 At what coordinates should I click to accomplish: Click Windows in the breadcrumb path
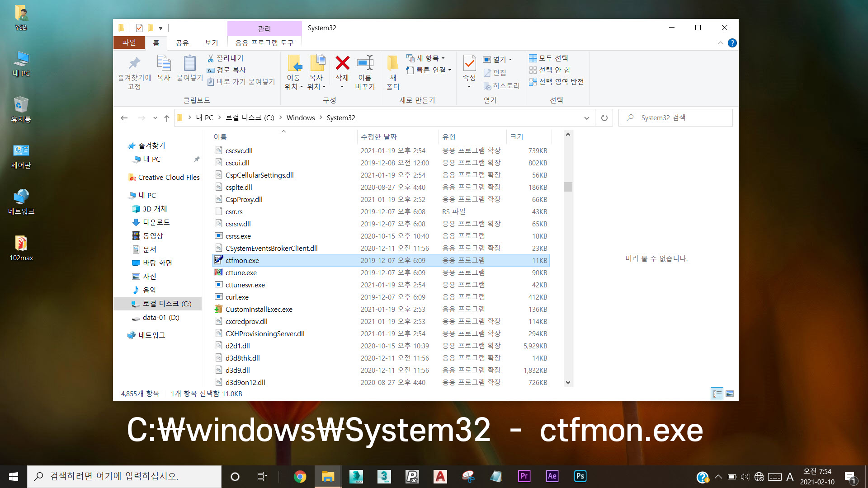click(300, 118)
